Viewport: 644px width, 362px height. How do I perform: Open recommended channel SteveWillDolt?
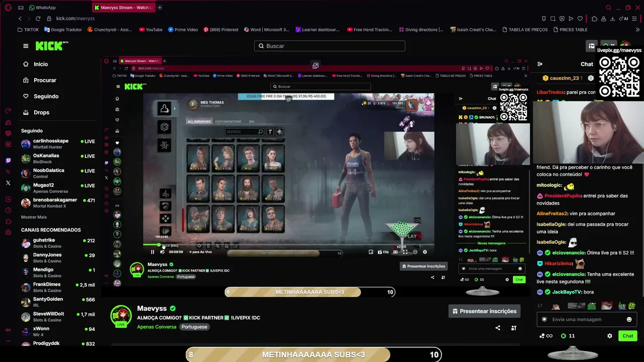click(58, 317)
